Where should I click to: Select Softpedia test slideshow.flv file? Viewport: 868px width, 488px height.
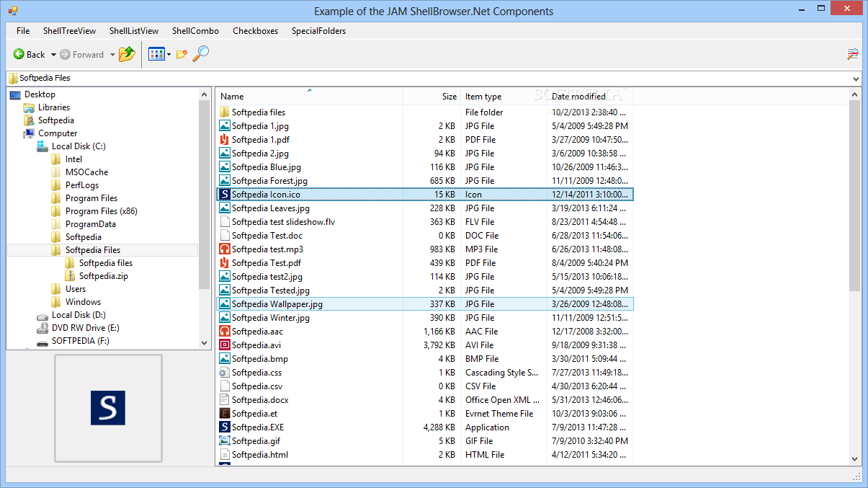click(x=283, y=222)
